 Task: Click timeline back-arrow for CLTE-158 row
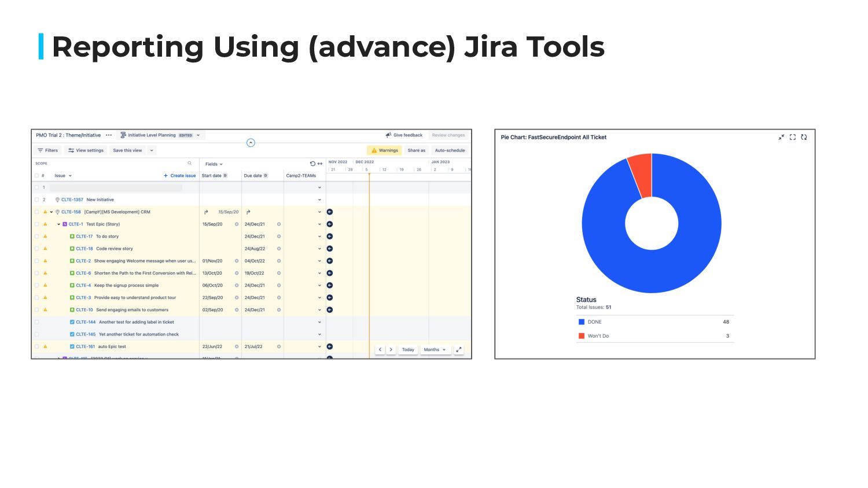(330, 212)
